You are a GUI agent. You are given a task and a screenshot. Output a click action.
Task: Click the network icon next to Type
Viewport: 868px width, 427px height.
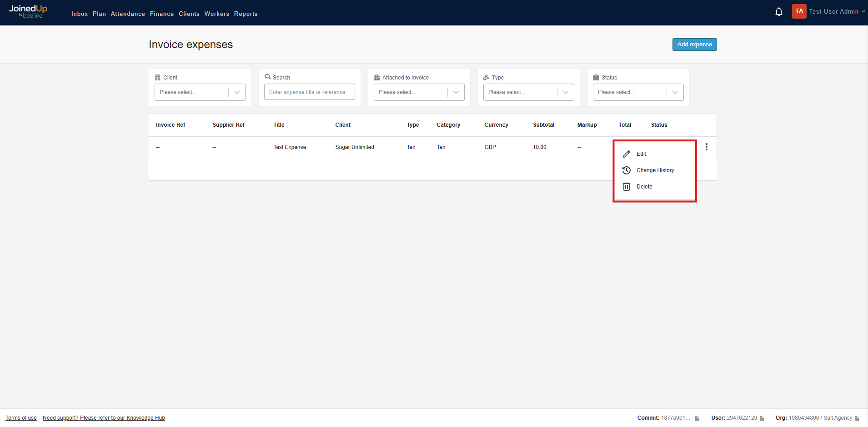[486, 77]
